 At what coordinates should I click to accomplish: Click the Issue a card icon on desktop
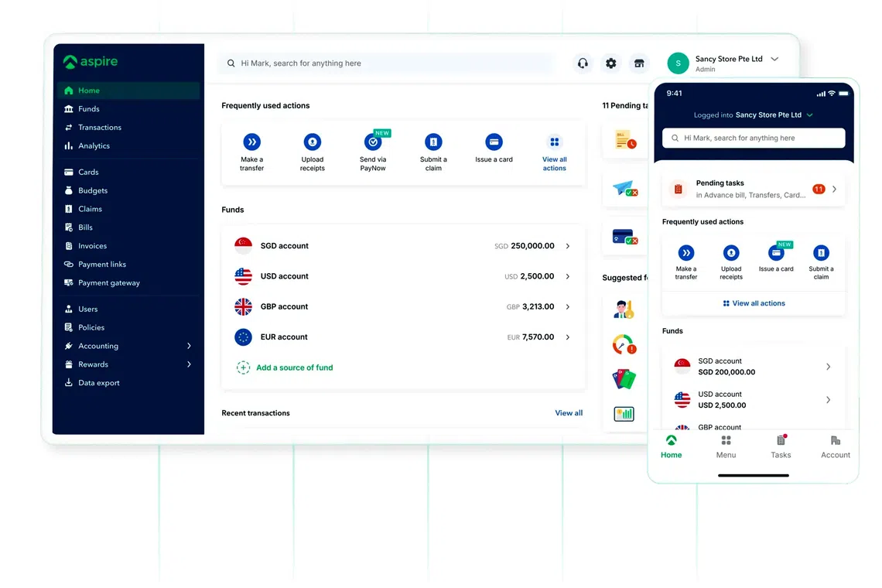coord(494,142)
